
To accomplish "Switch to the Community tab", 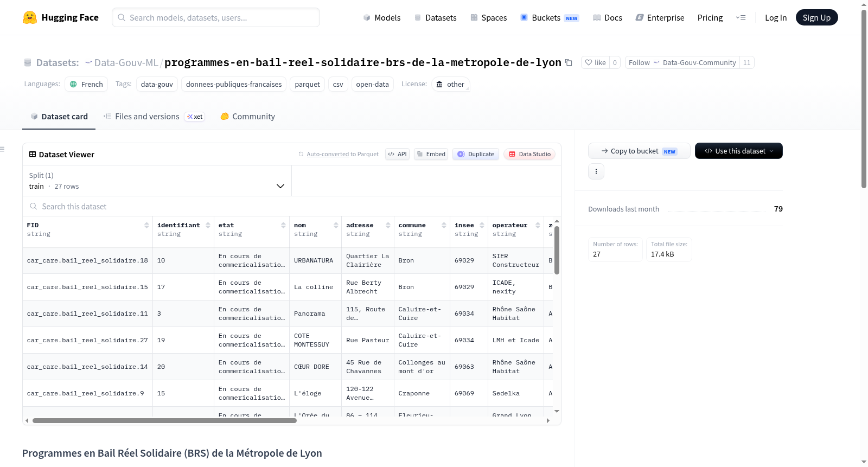I will coord(247,116).
